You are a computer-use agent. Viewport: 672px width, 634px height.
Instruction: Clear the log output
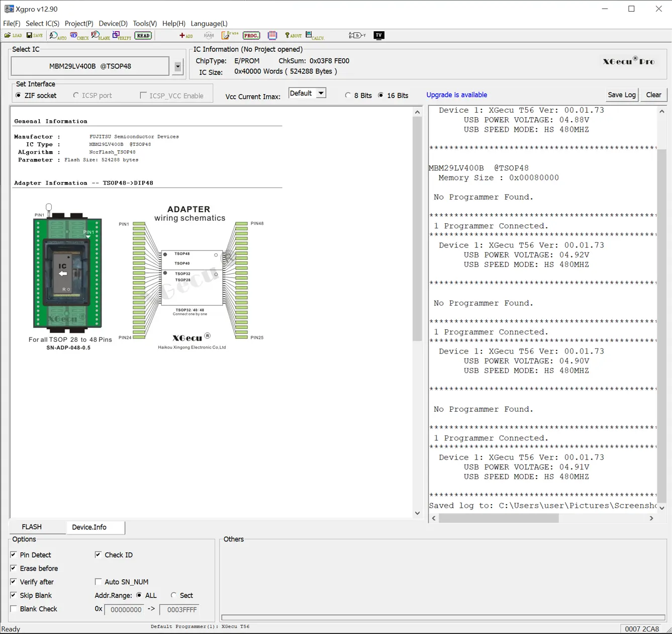pos(654,95)
